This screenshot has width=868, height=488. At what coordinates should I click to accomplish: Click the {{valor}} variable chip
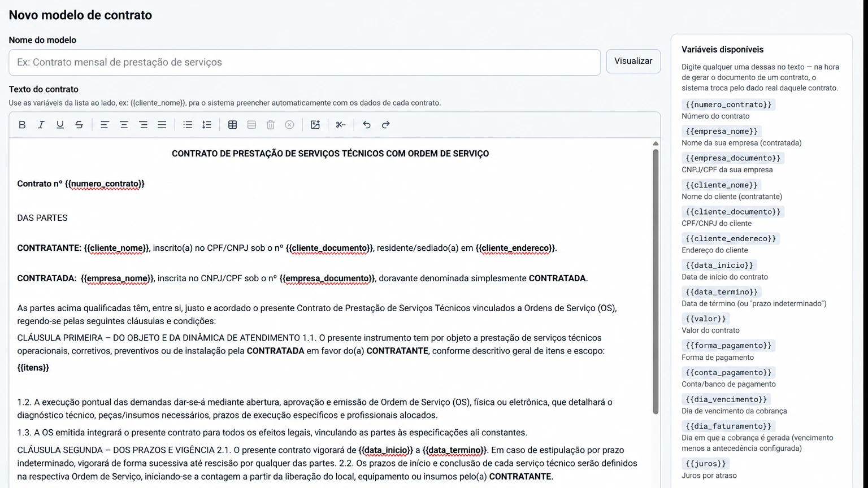706,319
